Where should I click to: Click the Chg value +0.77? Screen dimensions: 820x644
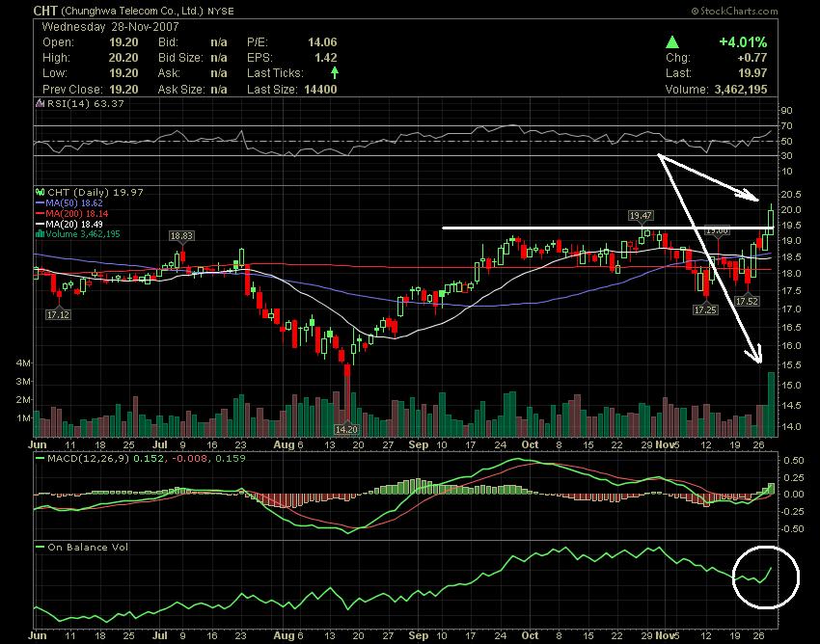pyautogui.click(x=752, y=58)
